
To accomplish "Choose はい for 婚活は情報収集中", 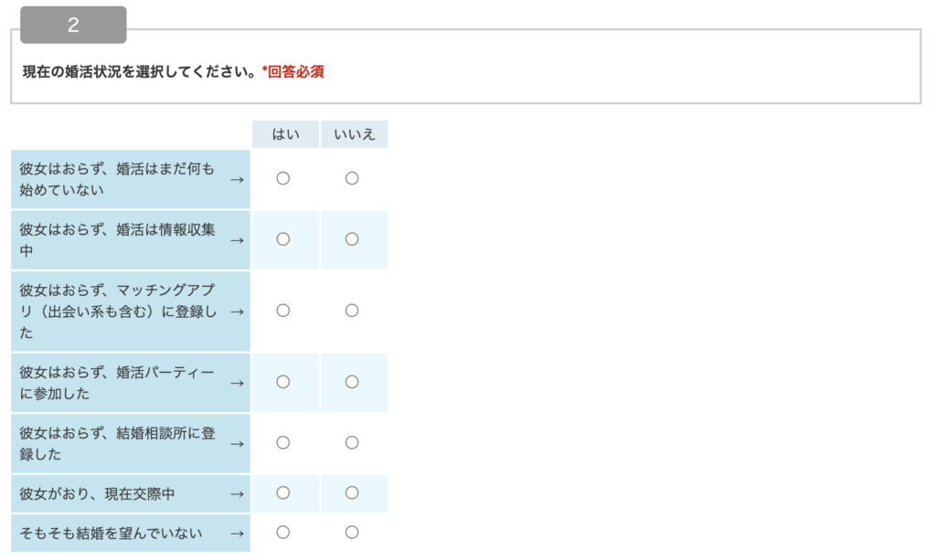I will (283, 239).
